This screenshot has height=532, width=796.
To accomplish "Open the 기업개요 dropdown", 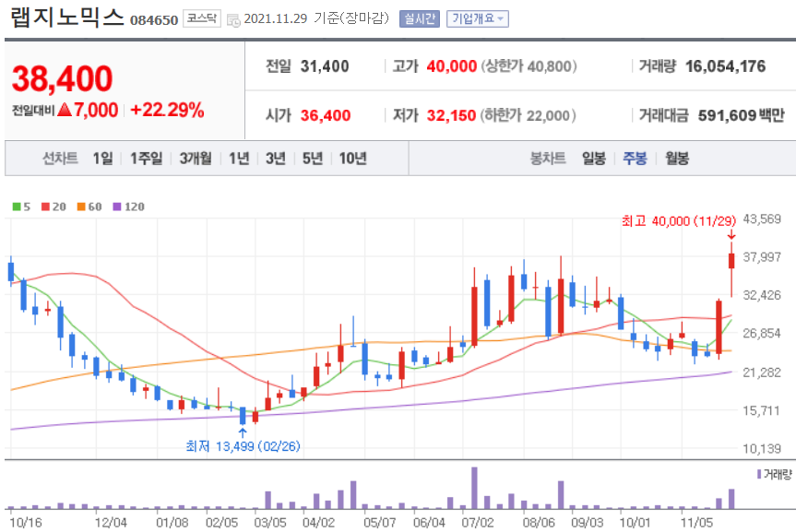I will pos(478,18).
